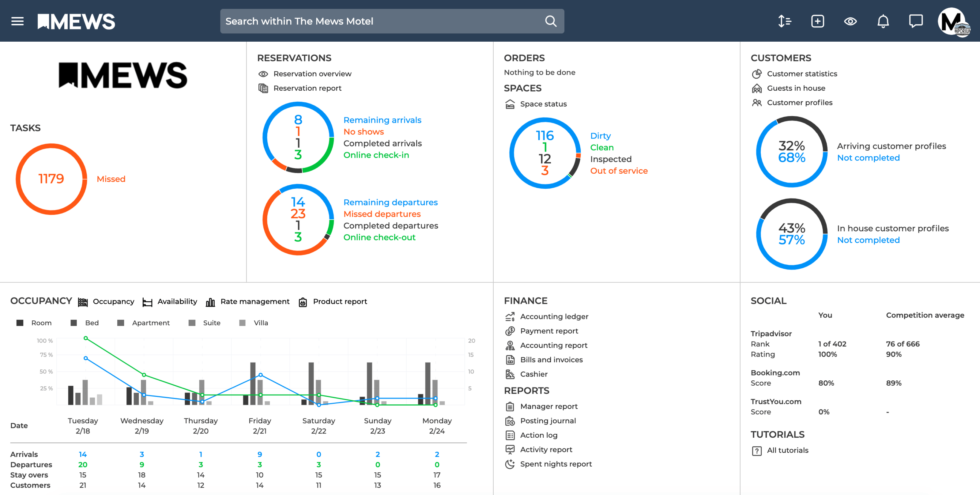Screen dimensions: 980x495
Task: Open the notifications bell icon
Action: coord(883,21)
